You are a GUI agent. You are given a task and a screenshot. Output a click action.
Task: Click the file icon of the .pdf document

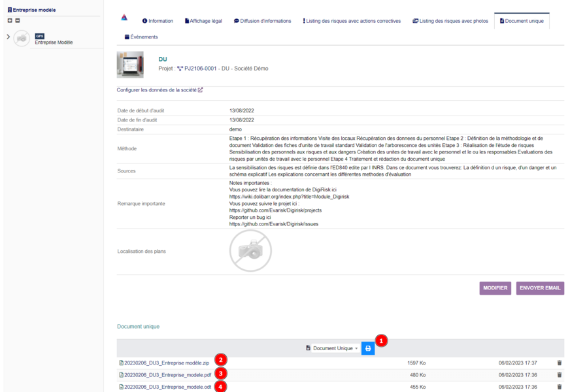point(122,374)
